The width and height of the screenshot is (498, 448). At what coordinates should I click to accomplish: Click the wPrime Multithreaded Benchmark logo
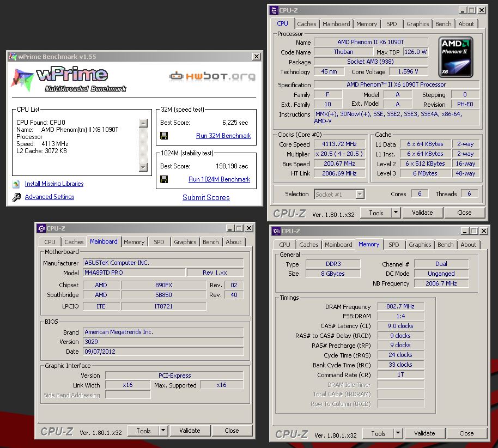click(x=69, y=79)
